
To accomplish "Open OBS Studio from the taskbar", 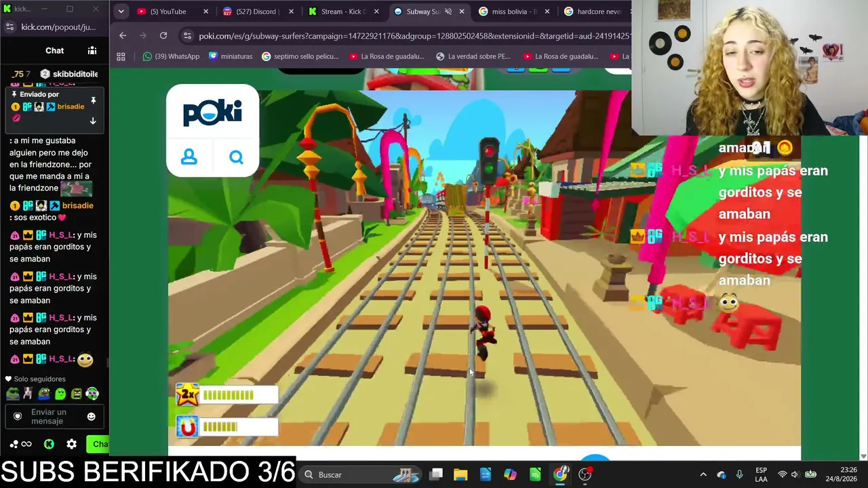I will tap(585, 474).
